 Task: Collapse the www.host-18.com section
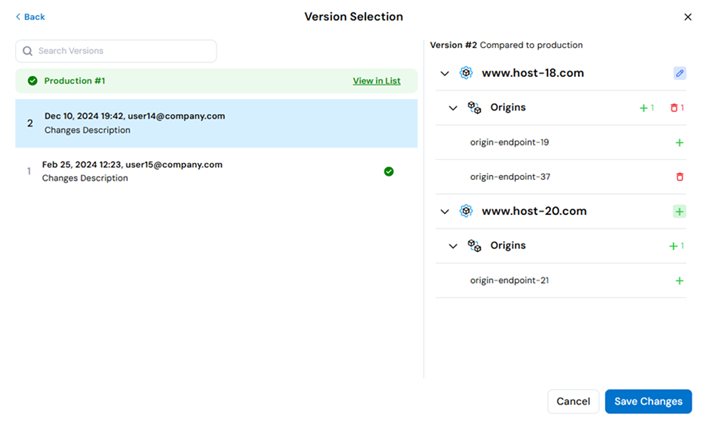pos(445,73)
